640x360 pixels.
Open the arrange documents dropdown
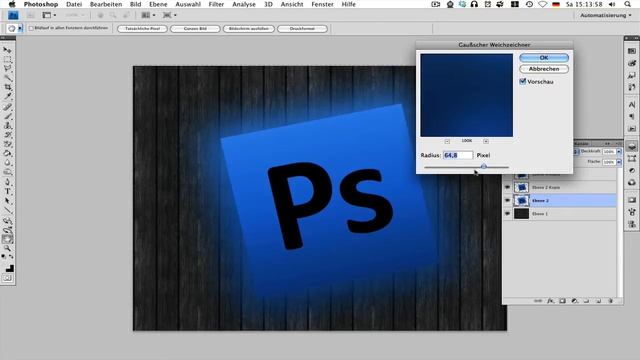coord(147,16)
